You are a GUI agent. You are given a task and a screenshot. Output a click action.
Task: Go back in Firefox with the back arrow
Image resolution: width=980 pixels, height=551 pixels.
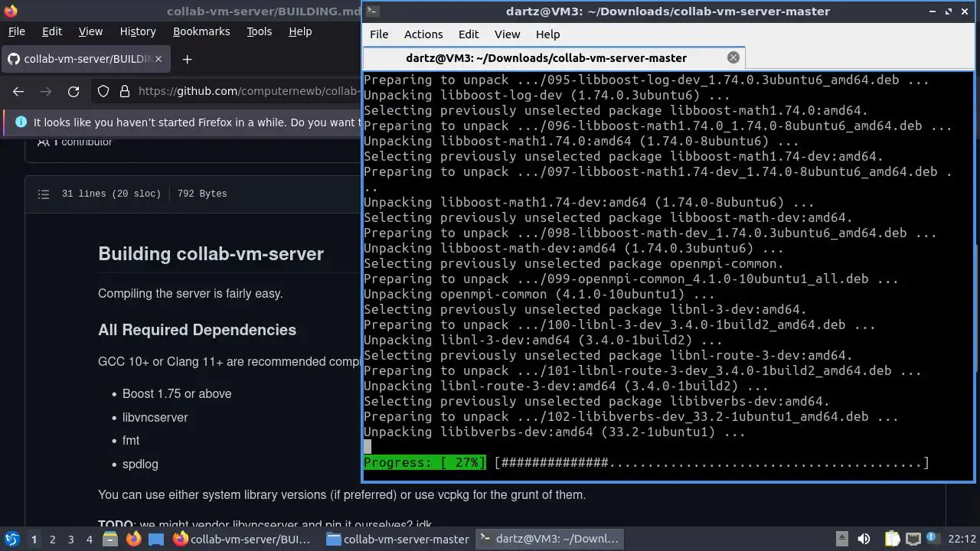click(18, 91)
